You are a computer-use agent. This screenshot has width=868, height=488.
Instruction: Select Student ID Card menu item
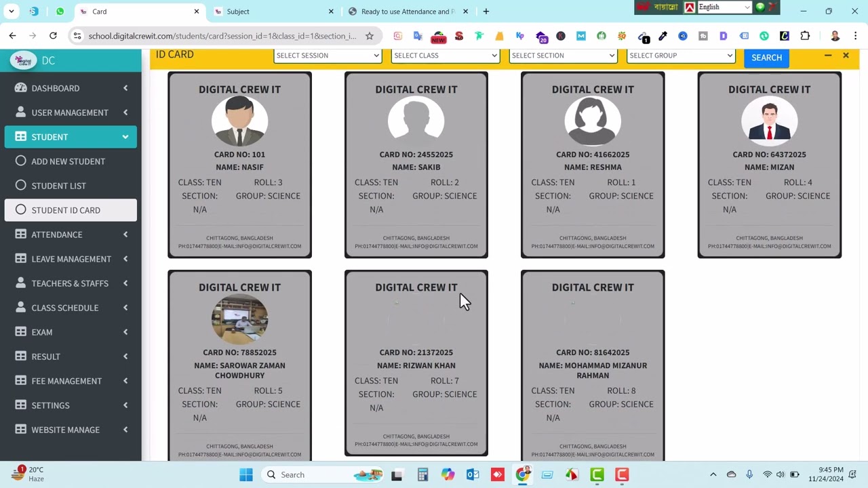point(71,210)
